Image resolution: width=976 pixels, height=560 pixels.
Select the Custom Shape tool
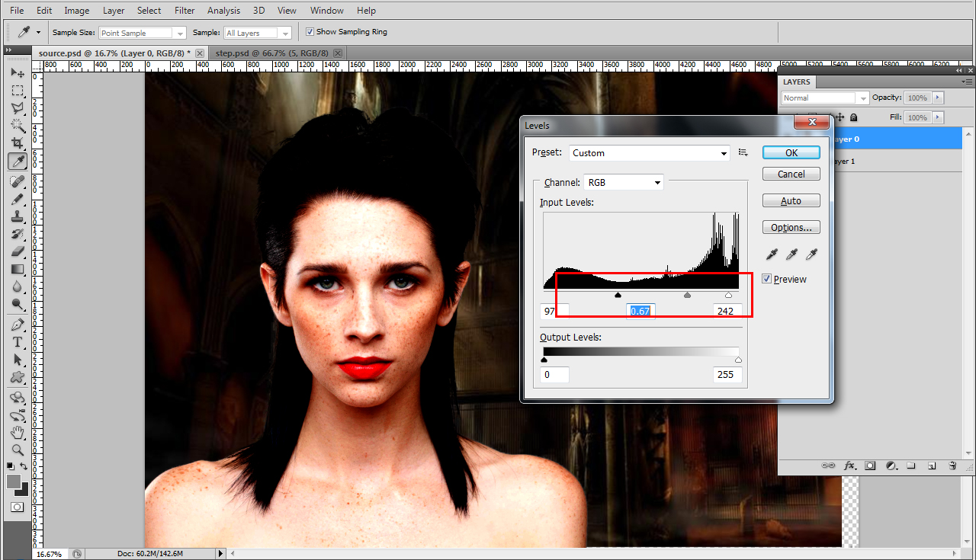pyautogui.click(x=18, y=377)
